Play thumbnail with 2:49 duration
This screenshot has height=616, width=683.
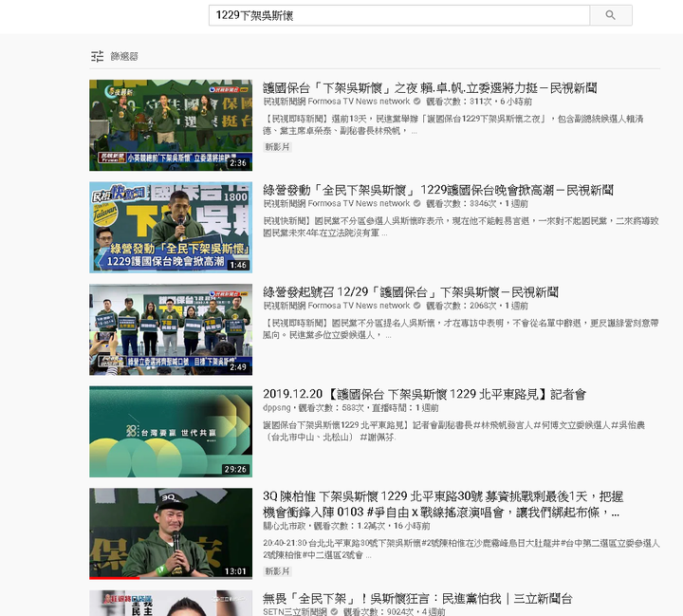(x=171, y=329)
